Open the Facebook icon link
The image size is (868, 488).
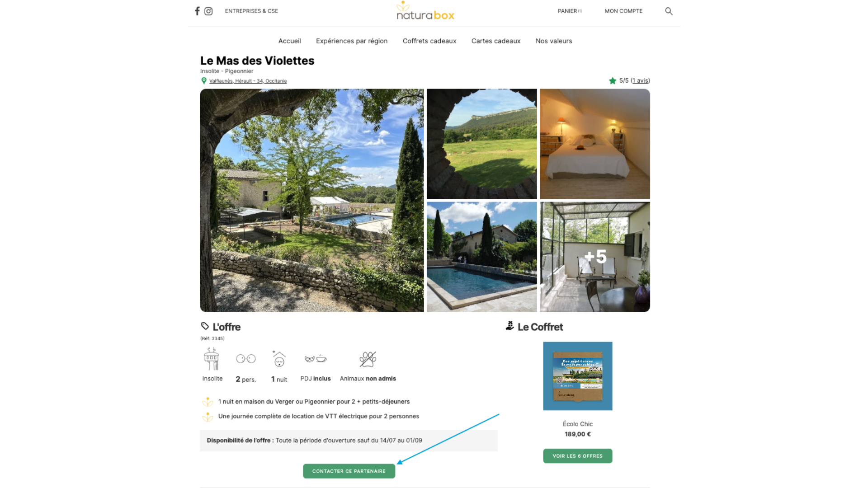click(x=197, y=11)
